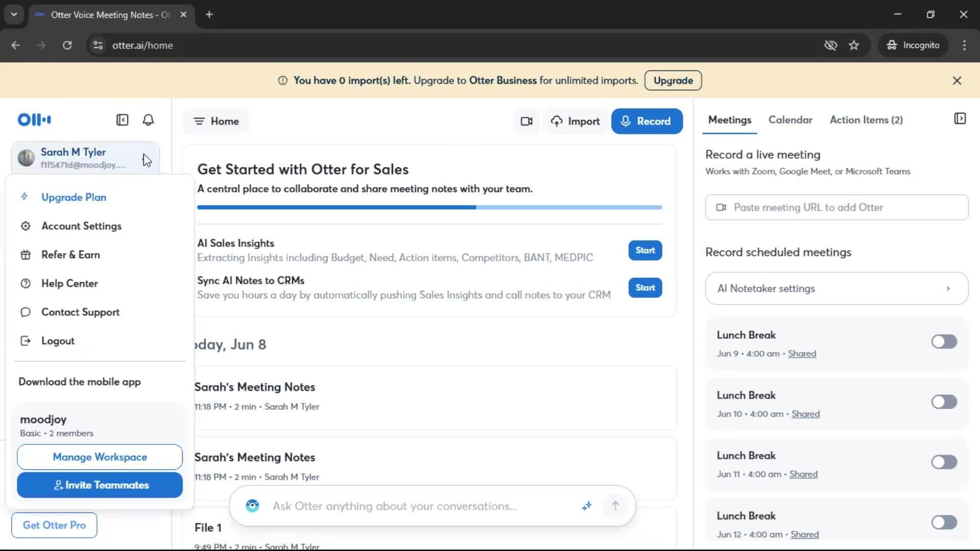Bookmark this page with the star icon
Viewport: 980px width, 551px height.
(x=854, y=45)
